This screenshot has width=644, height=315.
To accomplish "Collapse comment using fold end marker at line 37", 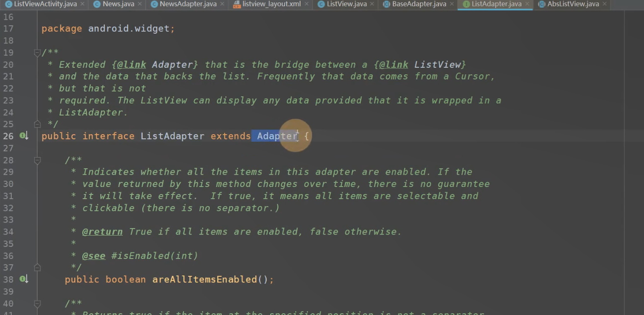I will [37, 267].
